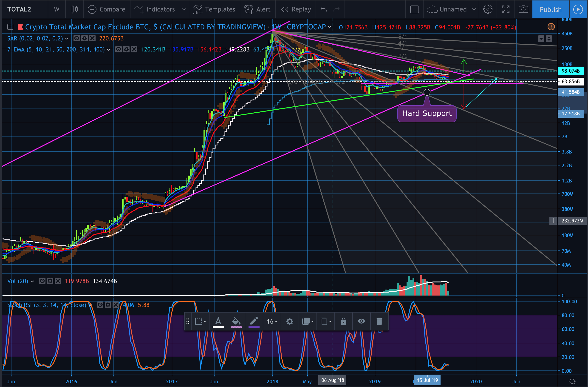This screenshot has height=387, width=588.
Task: Hide the selected drawing with eye icon
Action: pyautogui.click(x=361, y=321)
